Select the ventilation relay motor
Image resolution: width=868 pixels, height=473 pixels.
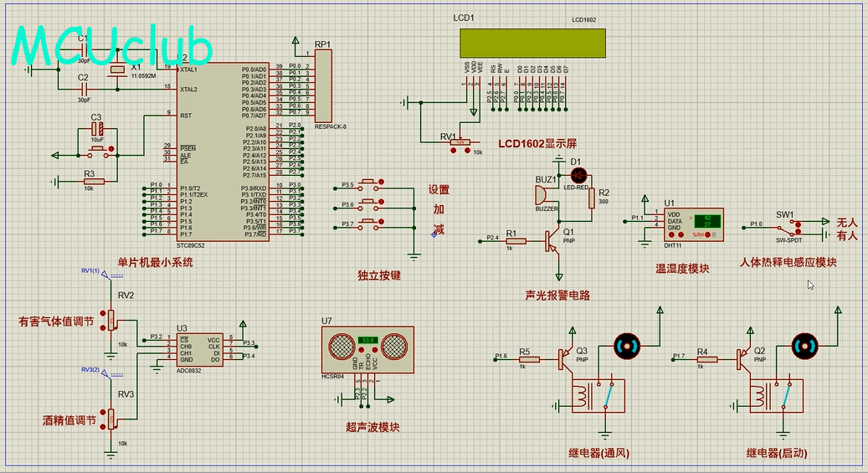(x=626, y=345)
